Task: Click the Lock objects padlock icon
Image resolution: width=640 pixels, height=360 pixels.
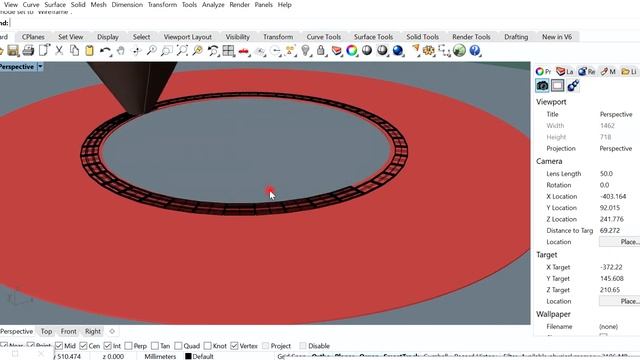Action: click(321, 51)
